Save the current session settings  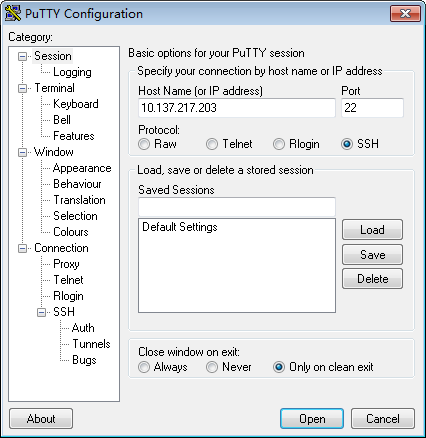point(372,255)
